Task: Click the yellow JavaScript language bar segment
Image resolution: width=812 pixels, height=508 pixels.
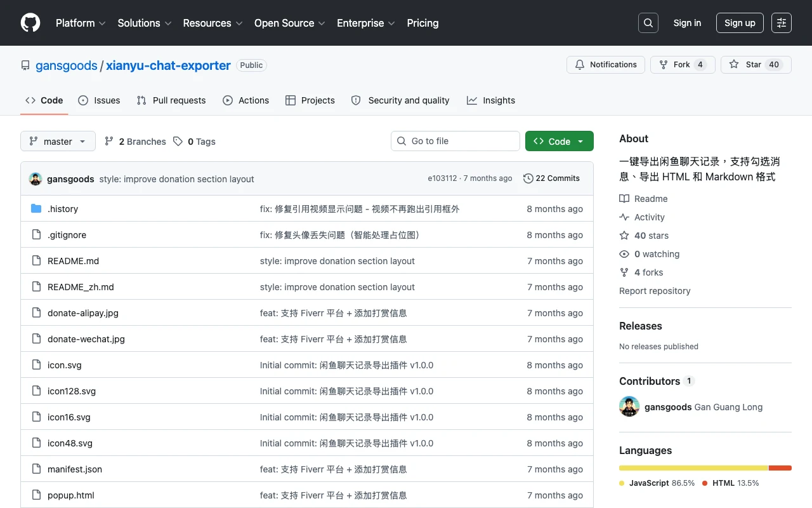Action: click(694, 468)
